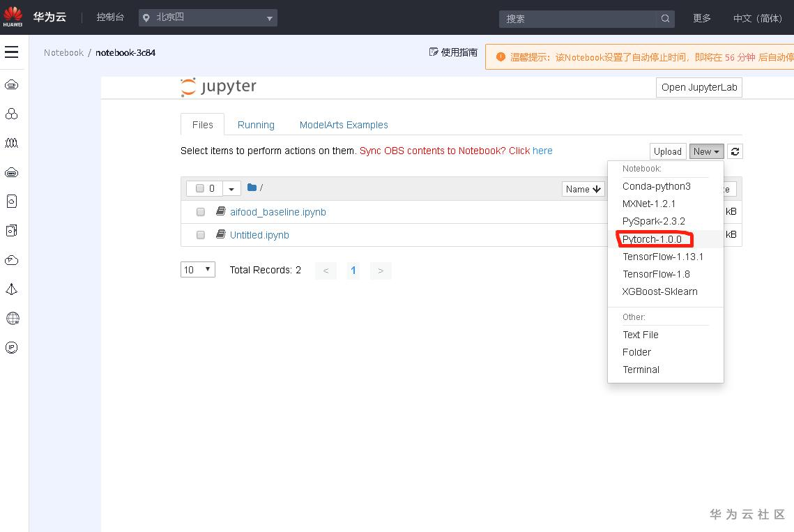Switch to the Running tab
794x532 pixels.
[x=256, y=125]
